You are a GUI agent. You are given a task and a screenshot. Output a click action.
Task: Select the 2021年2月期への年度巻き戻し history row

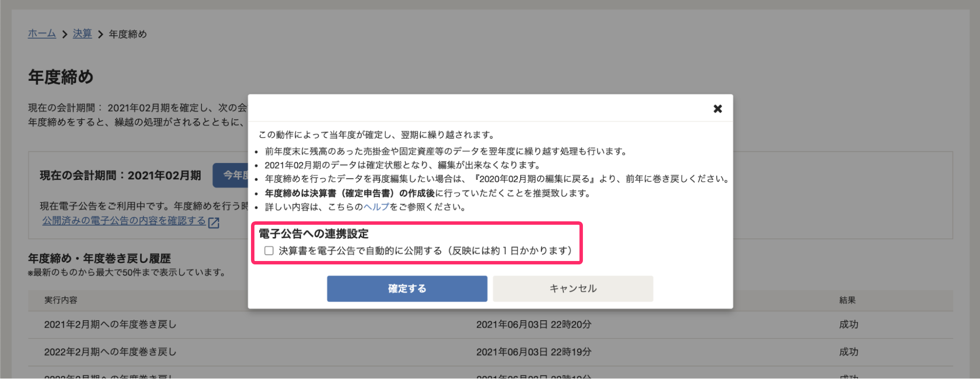pyautogui.click(x=490, y=325)
